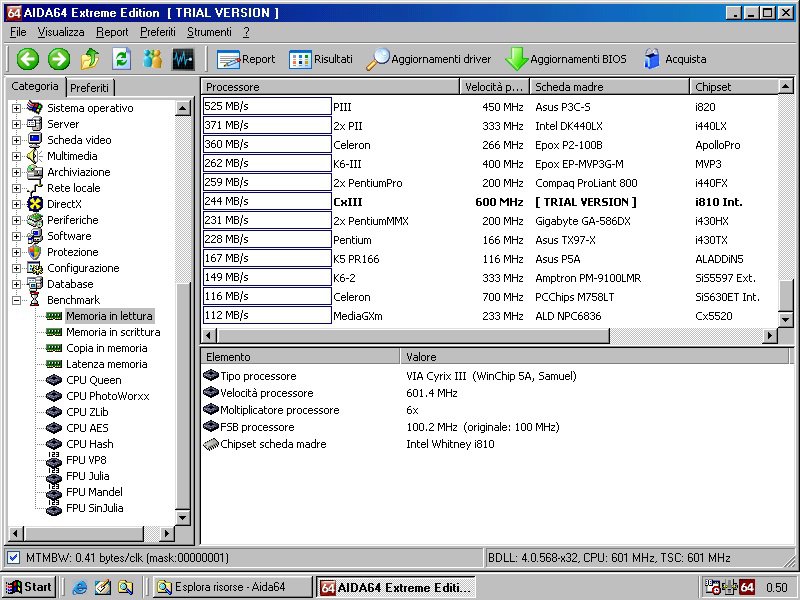
Task: Click the black graph monitor toolbar icon
Action: click(x=183, y=59)
